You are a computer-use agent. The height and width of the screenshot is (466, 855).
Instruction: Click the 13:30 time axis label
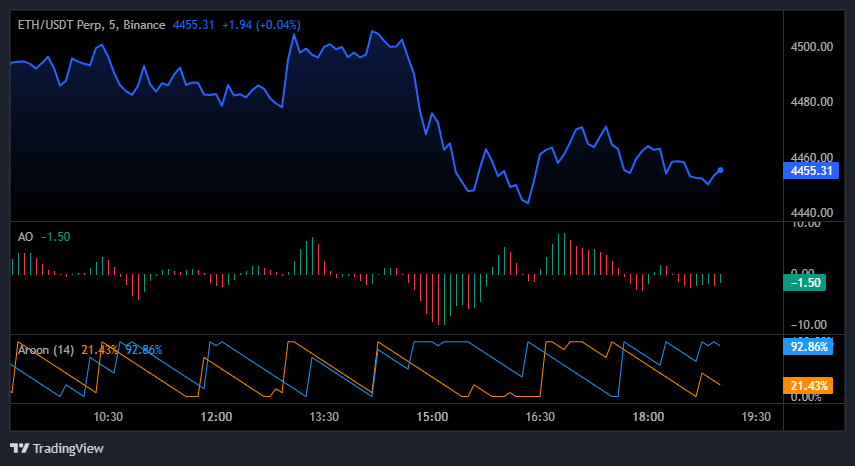pos(324,417)
